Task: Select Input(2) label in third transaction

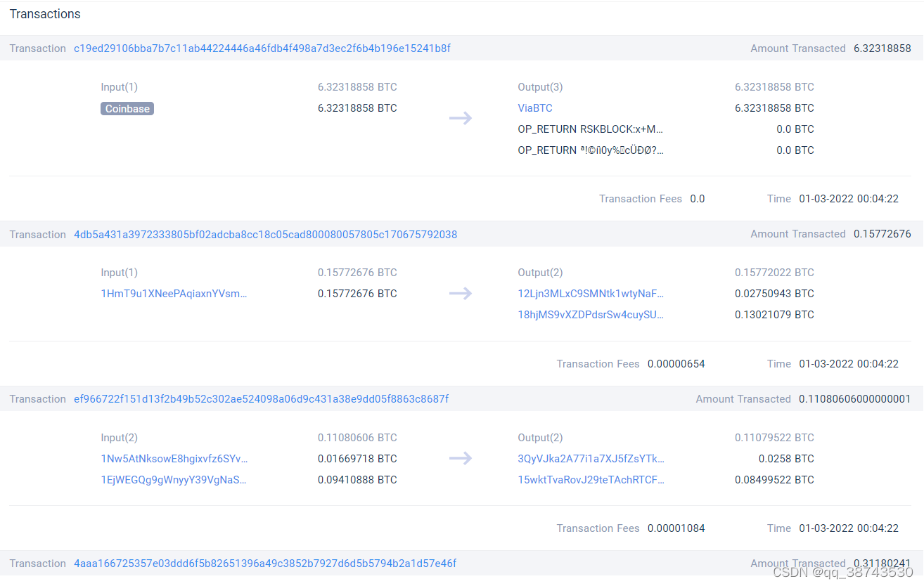Action: (x=120, y=438)
